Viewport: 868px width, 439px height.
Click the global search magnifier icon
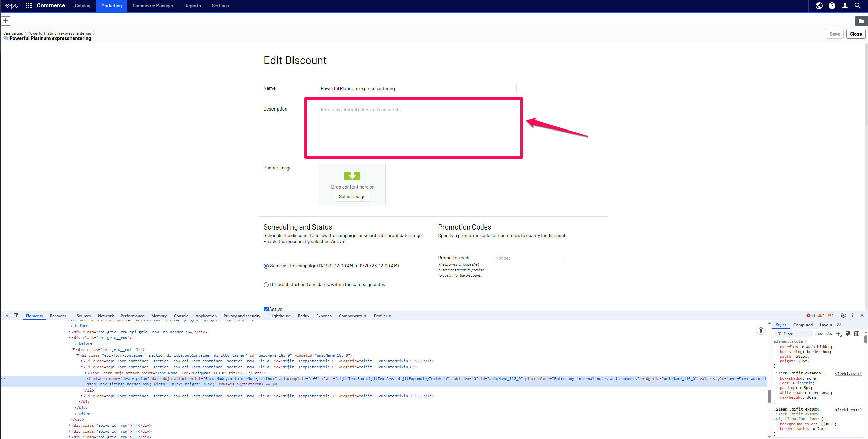[857, 6]
